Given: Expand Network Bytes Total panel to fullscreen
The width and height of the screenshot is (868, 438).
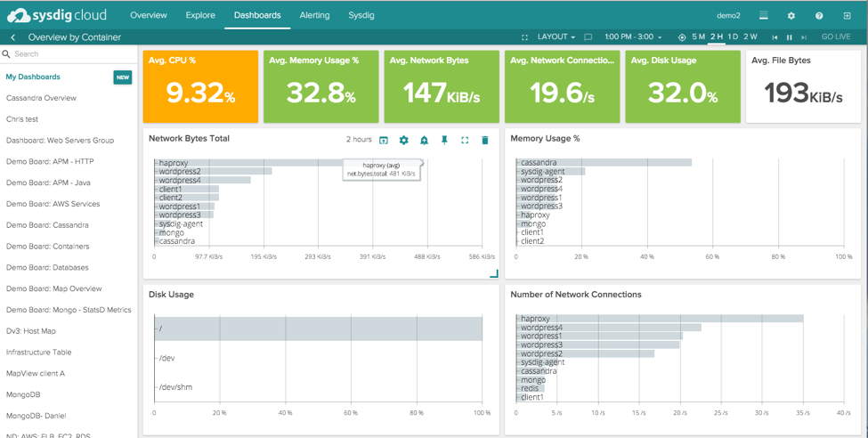Looking at the screenshot, I should click(x=465, y=140).
